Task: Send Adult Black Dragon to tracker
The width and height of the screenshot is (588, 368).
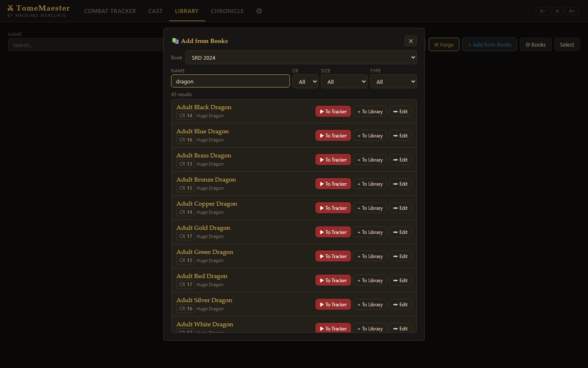Action: [333, 111]
